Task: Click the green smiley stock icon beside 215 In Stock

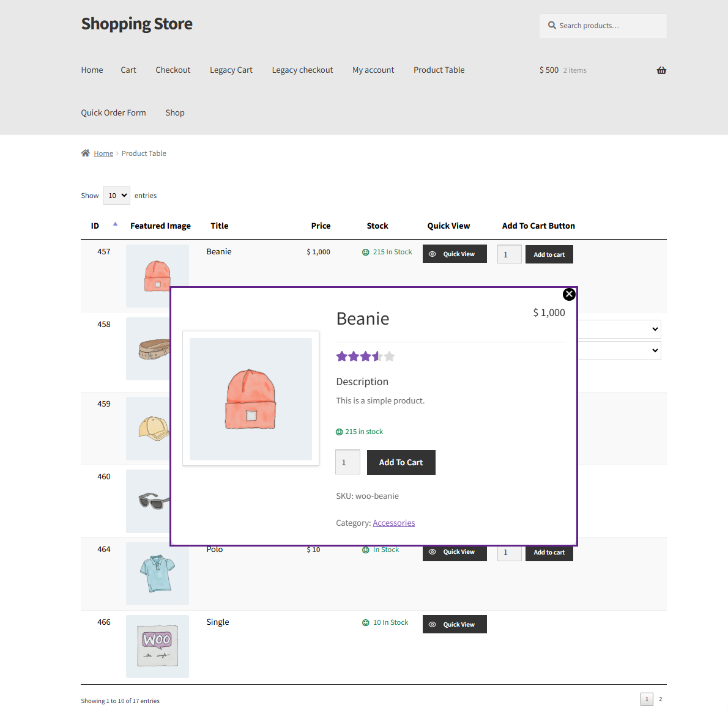Action: click(x=365, y=251)
